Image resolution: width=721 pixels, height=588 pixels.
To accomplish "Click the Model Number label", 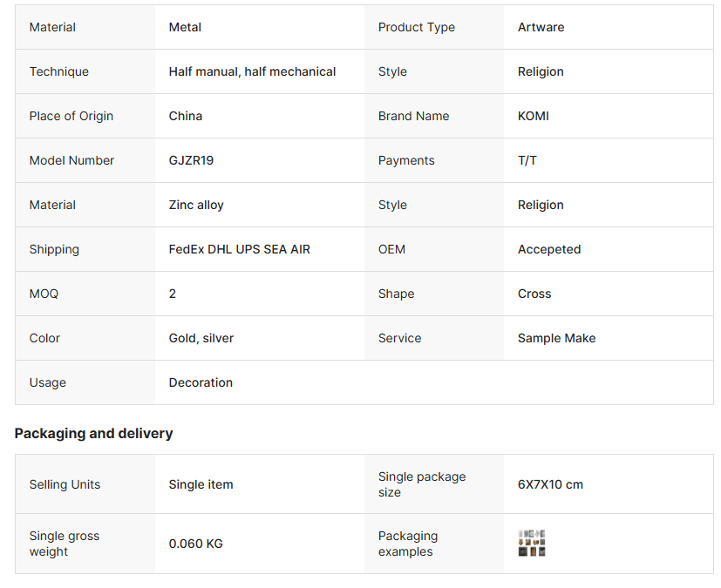I will coord(72,160).
